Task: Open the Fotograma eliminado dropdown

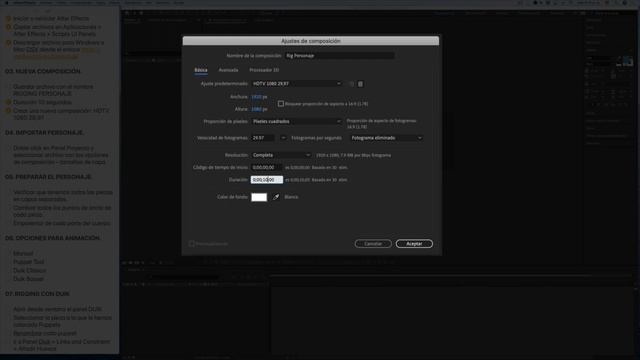Action: 386,138
